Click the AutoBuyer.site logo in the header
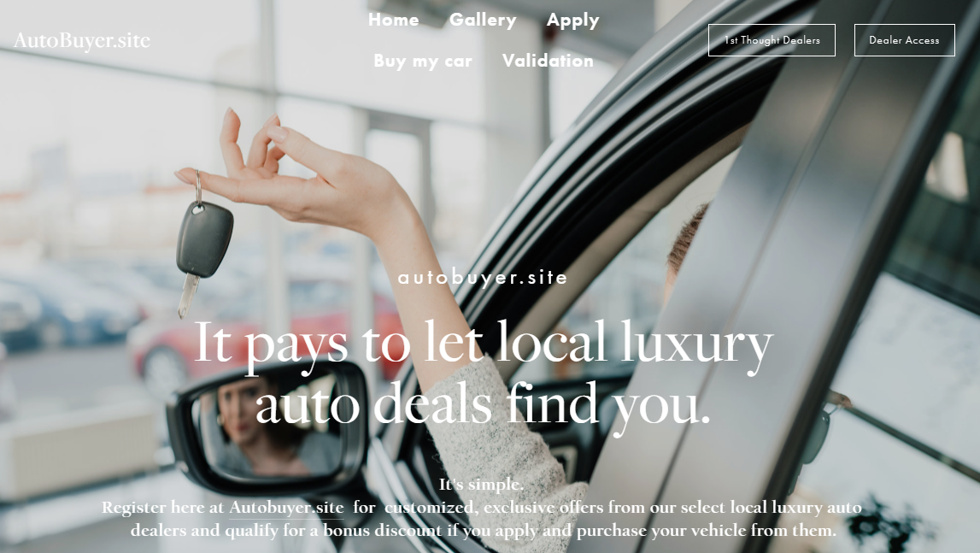 pyautogui.click(x=82, y=41)
